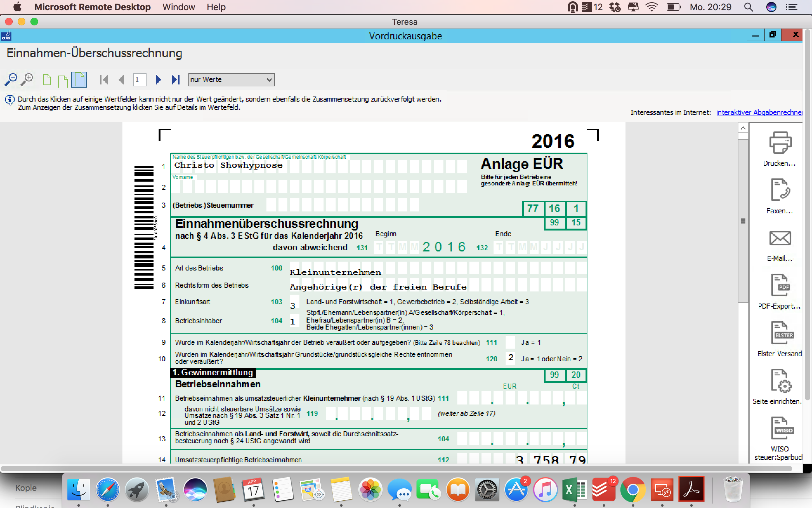Open Finder from the Dock
Screen dimensions: 812x508
tap(79, 490)
